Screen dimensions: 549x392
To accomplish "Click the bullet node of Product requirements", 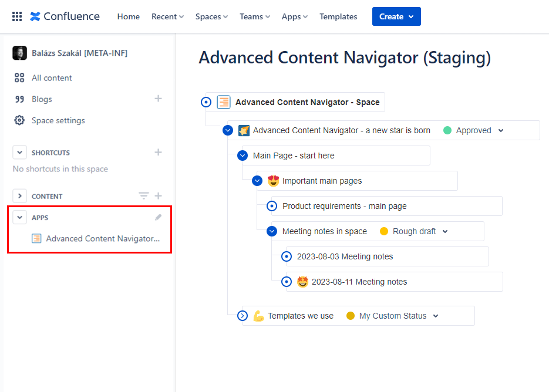I will 272,206.
